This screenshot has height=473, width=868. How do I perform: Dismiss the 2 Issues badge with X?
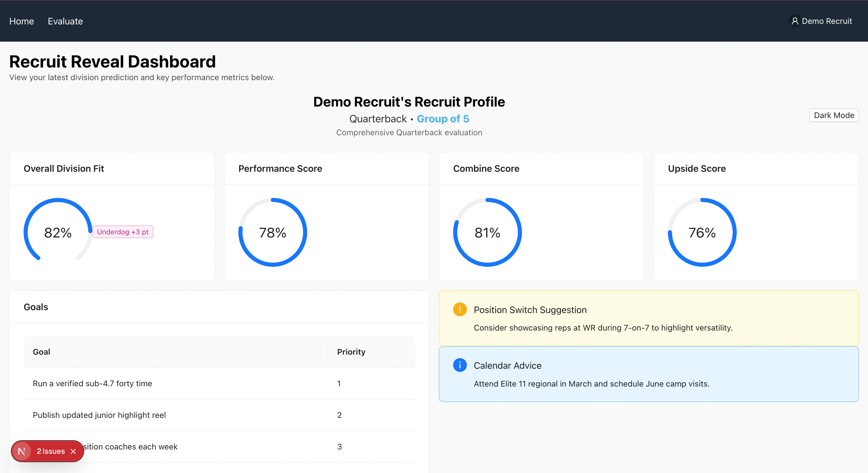point(73,451)
